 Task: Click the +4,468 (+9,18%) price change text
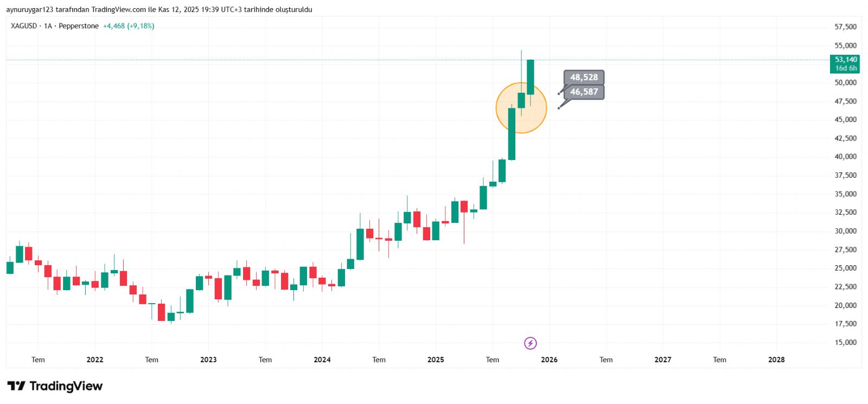129,26
